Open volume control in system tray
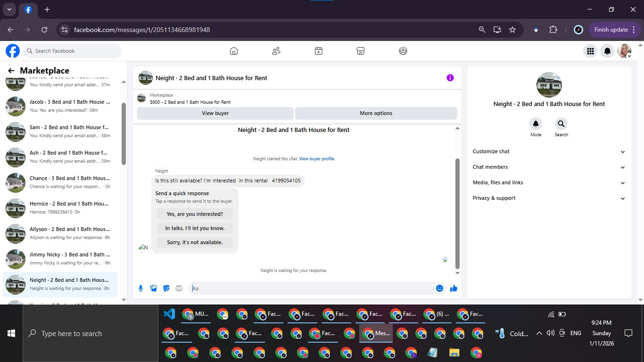This screenshot has height=362, width=644. pos(550,333)
